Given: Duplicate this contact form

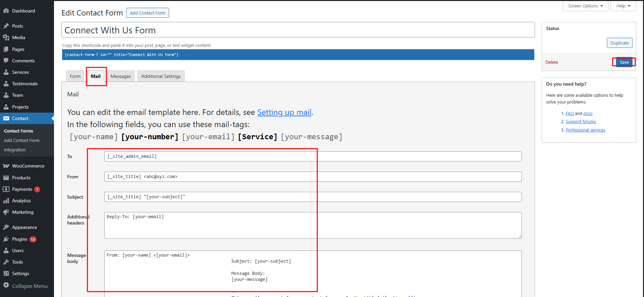Looking at the screenshot, I should [x=619, y=43].
